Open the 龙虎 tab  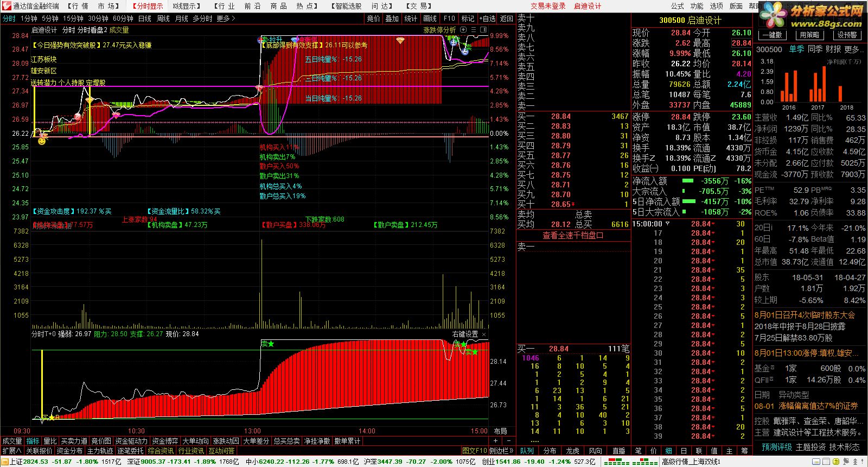coord(573,451)
